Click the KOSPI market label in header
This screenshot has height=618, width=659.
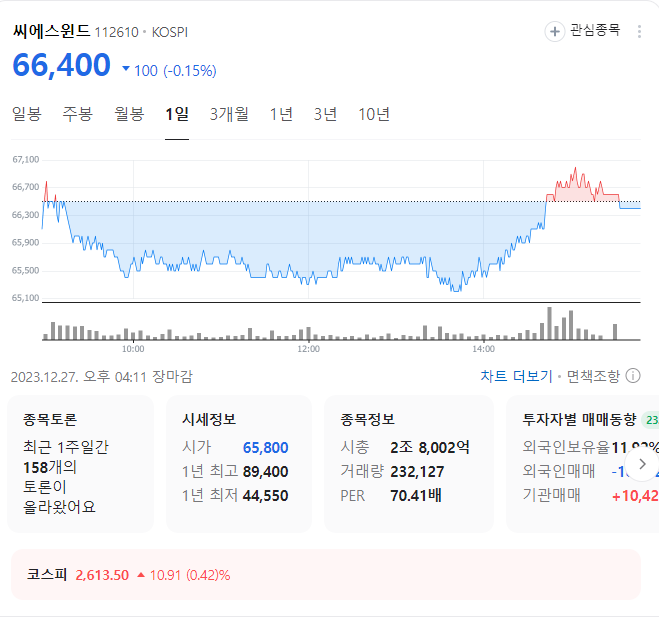(170, 32)
